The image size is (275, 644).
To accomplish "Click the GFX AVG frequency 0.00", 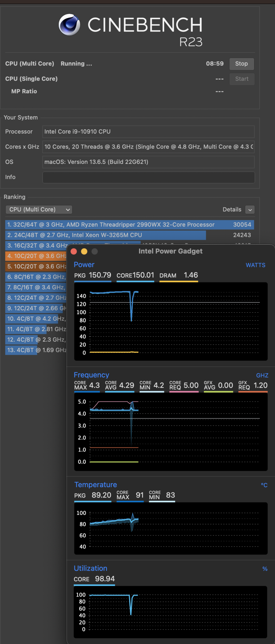I will point(225,385).
